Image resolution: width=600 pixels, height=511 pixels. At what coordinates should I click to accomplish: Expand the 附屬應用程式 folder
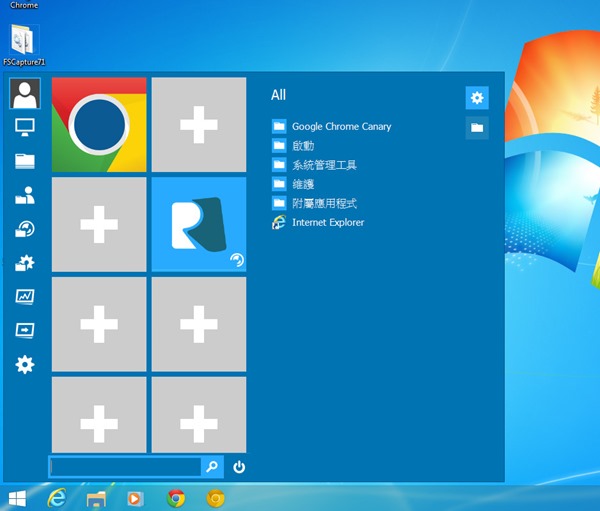tap(324, 203)
